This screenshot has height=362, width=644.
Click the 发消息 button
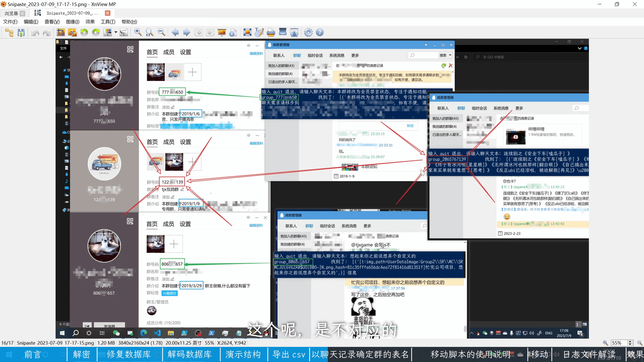point(109,325)
